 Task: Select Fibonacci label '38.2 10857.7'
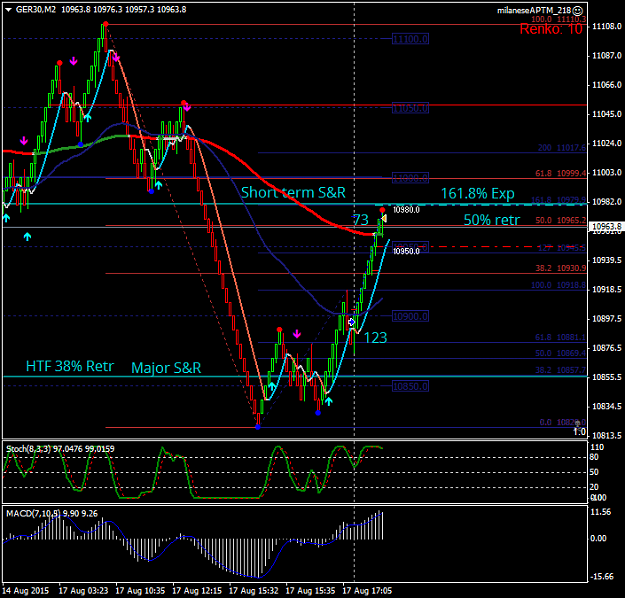(x=560, y=370)
